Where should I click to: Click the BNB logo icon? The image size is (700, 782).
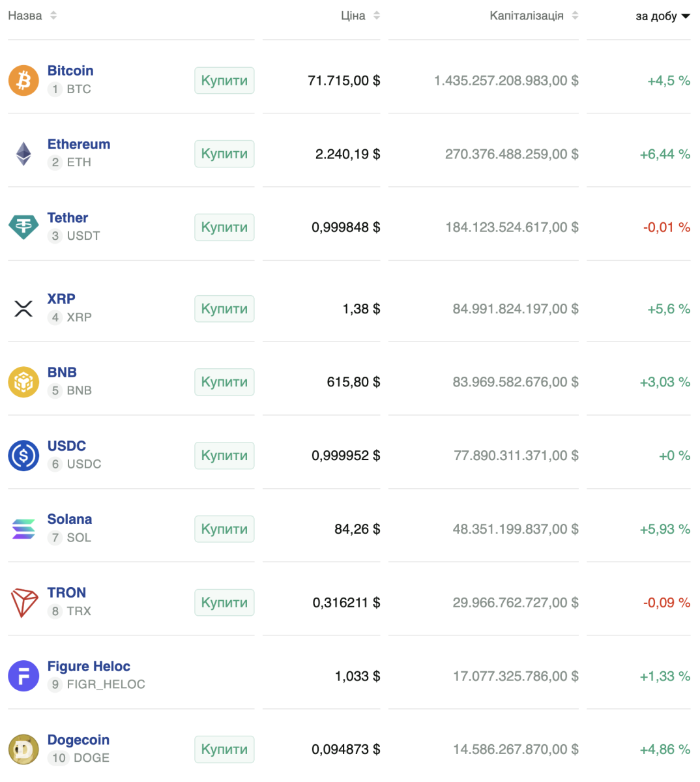click(23, 382)
